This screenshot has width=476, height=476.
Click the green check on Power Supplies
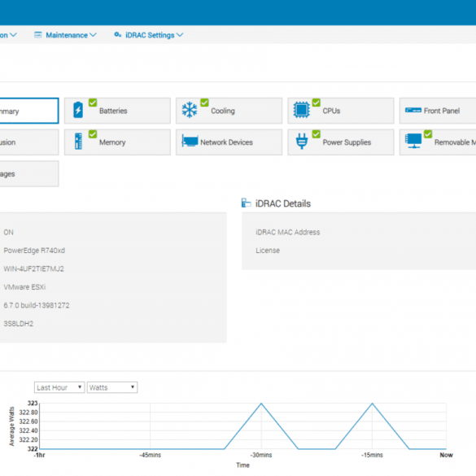316,134
